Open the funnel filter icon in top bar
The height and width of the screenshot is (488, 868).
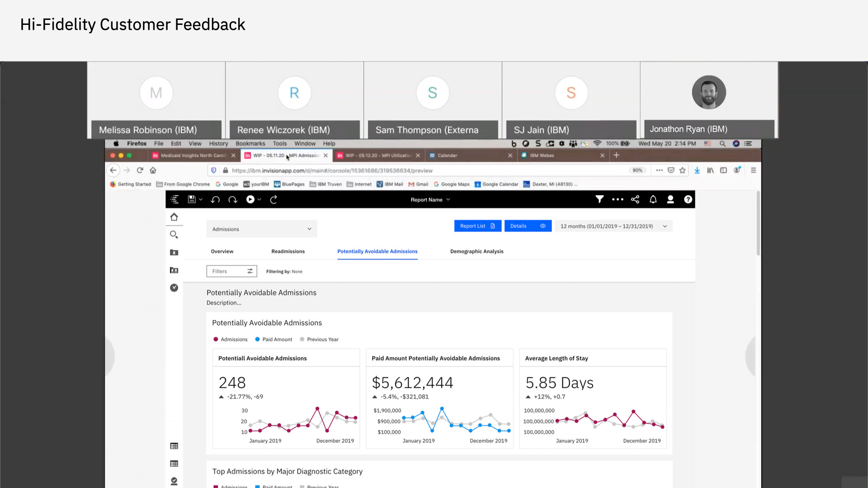click(x=599, y=199)
